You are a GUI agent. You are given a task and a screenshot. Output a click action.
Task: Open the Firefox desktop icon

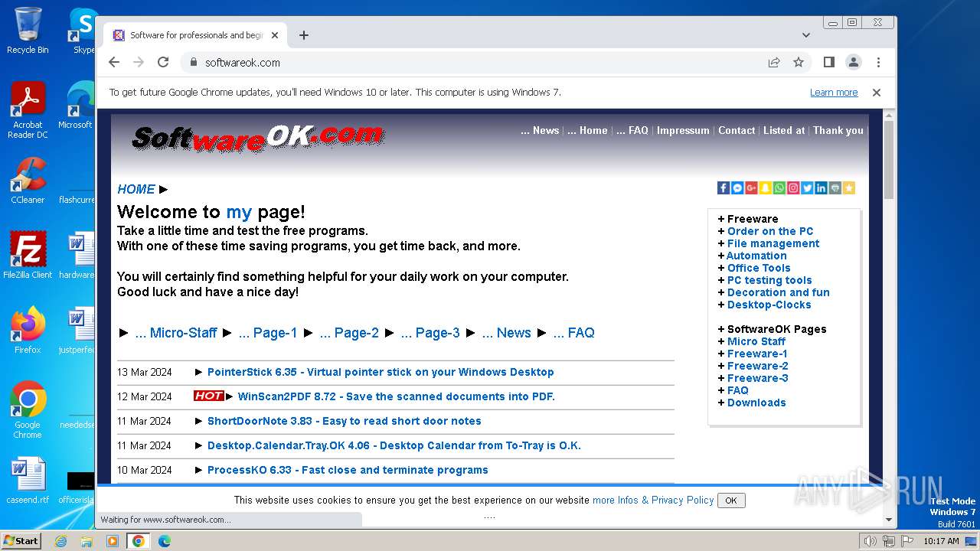coord(28,331)
